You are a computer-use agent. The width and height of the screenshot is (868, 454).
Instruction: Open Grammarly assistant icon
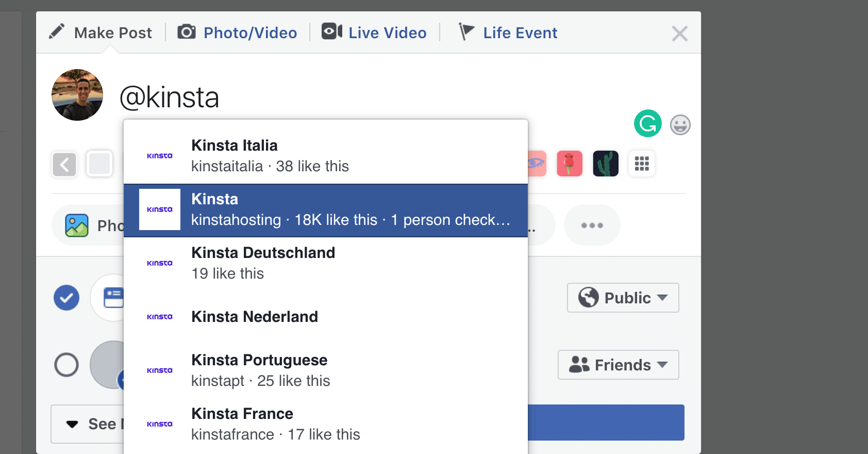point(648,124)
